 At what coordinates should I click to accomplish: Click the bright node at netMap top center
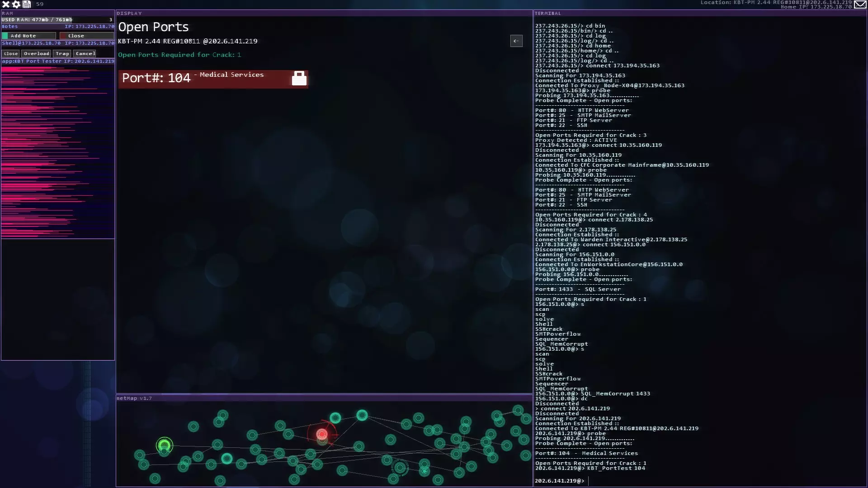coord(362,415)
